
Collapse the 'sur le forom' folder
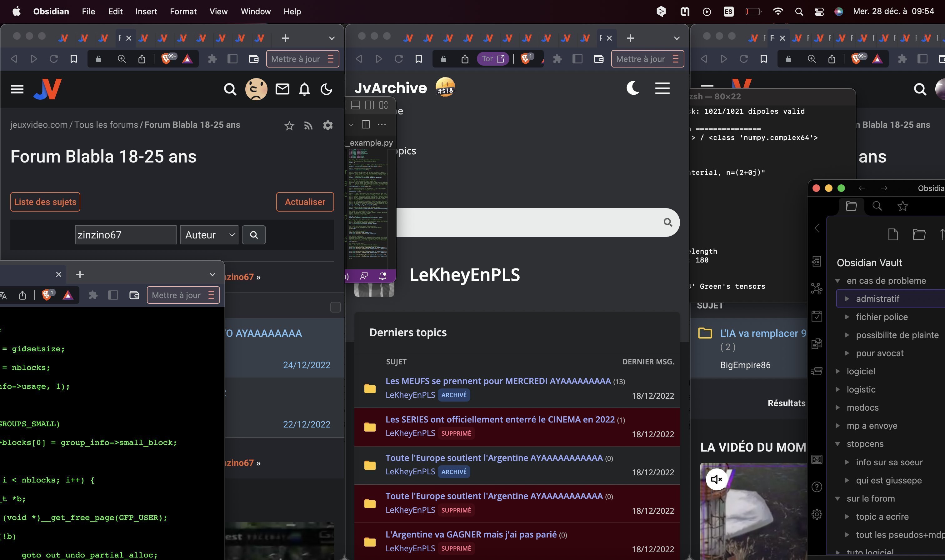837,498
